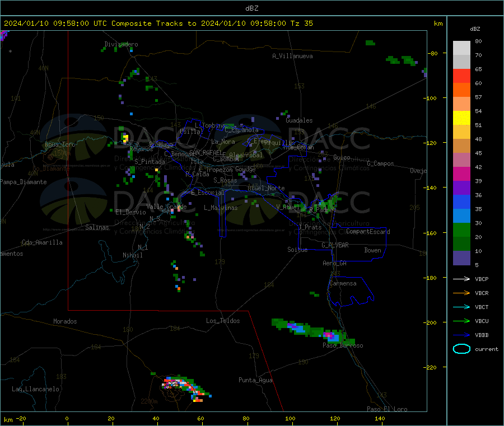
Task: Click the magenta echo core above Paso_Barroso
Action: (x=329, y=335)
